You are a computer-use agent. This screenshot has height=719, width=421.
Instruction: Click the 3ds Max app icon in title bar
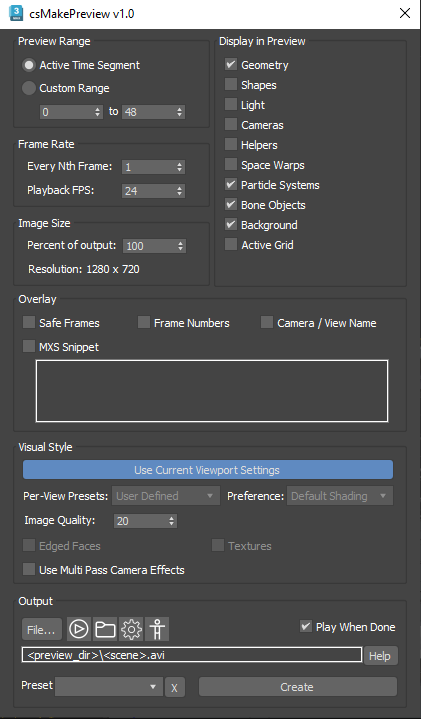16,13
